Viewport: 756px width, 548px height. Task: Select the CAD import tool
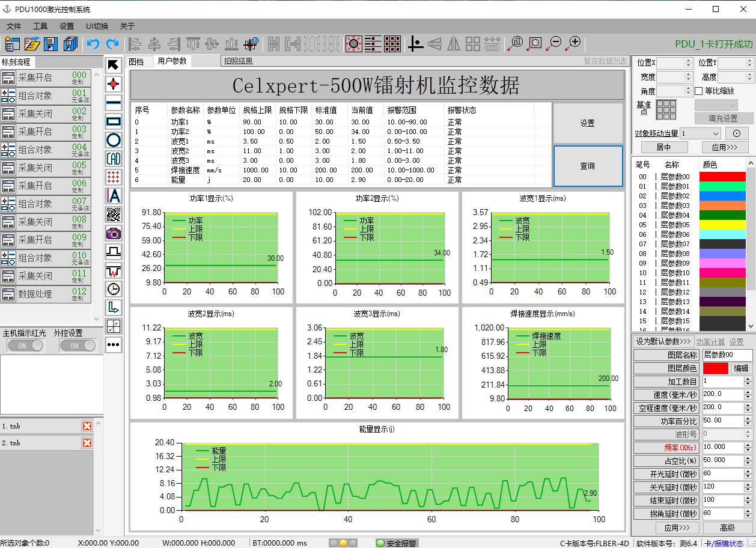[x=114, y=159]
